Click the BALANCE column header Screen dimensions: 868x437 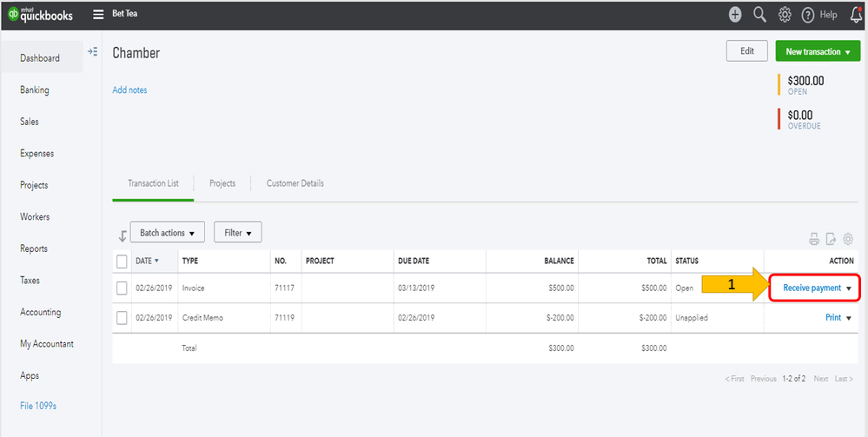click(559, 261)
